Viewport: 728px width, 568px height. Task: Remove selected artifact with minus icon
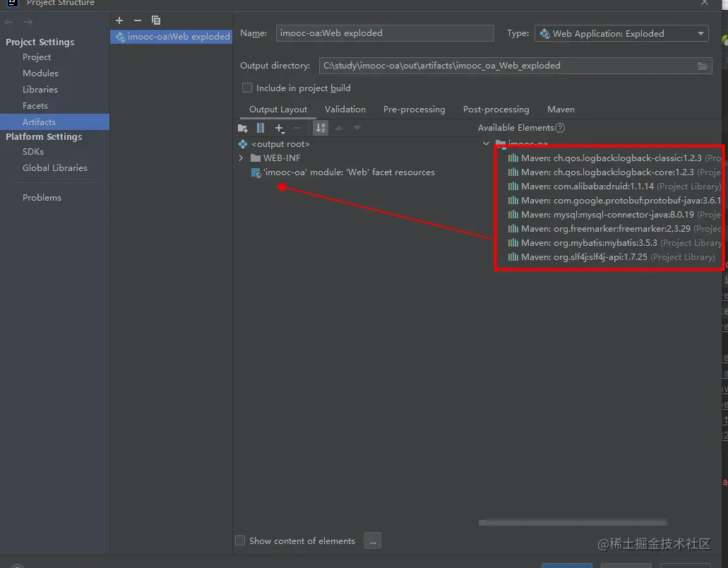tap(138, 20)
